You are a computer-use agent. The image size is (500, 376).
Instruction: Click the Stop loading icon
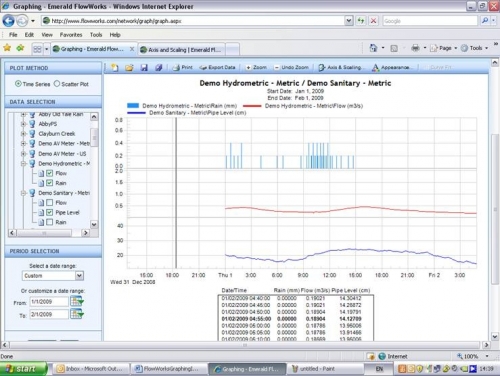coord(373,21)
